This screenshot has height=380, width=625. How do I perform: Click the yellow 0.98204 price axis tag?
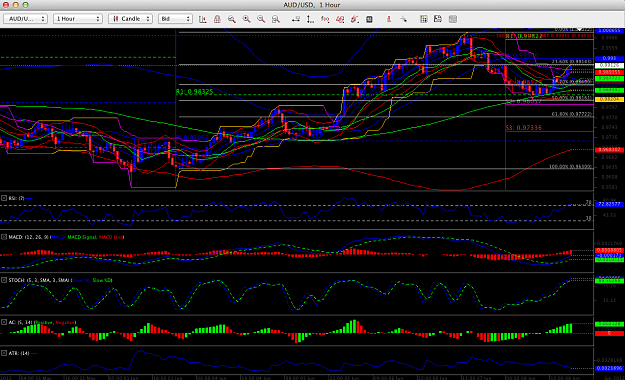(x=609, y=99)
